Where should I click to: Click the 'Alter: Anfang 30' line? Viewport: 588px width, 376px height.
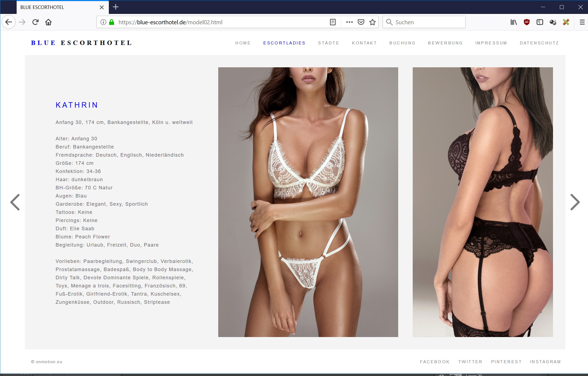point(76,139)
